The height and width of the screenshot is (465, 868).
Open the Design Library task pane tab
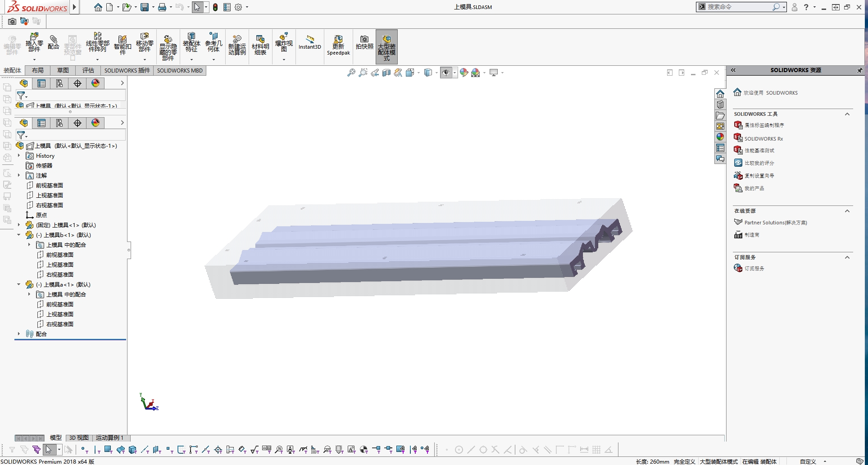pos(720,105)
